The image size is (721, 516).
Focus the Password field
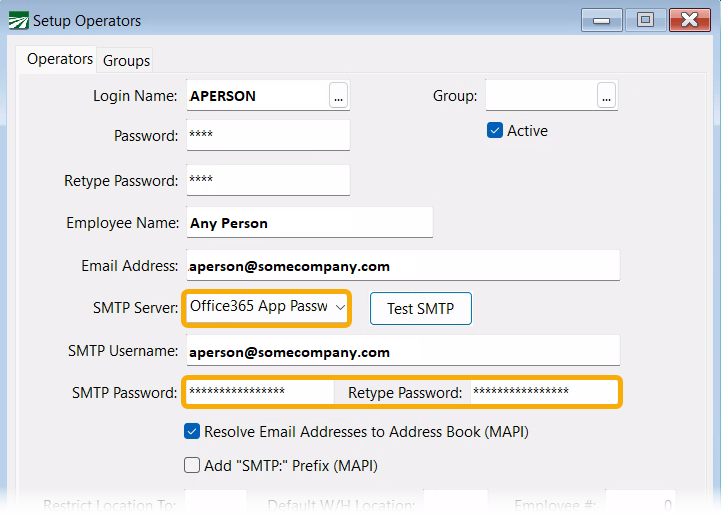(268, 136)
